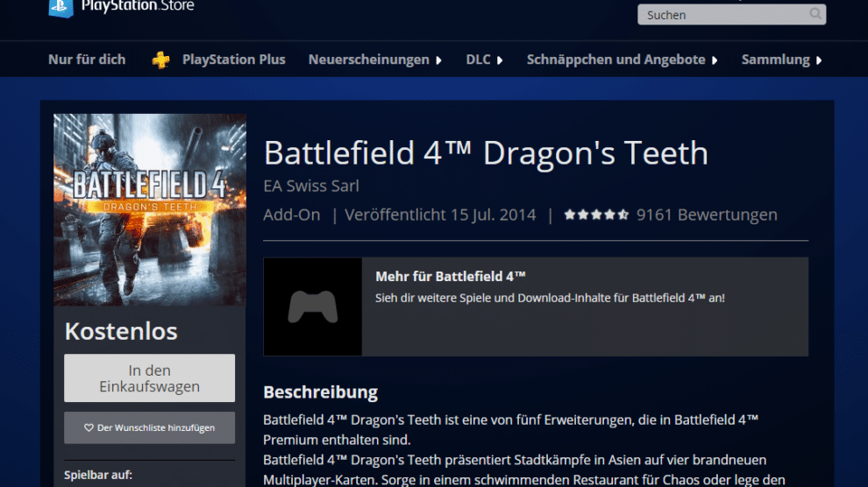Click the Battlefield 4 Dragon's Teeth cover art
The height and width of the screenshot is (487, 868).
point(150,209)
